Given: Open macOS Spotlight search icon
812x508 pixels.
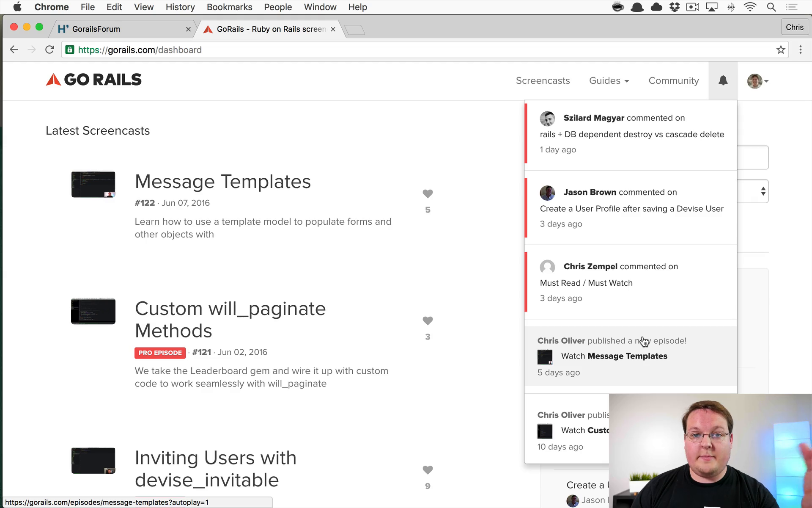Looking at the screenshot, I should click(x=771, y=7).
